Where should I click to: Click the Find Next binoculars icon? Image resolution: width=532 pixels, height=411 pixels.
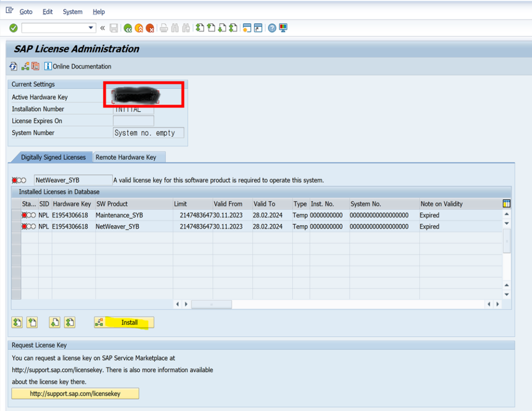pos(186,28)
